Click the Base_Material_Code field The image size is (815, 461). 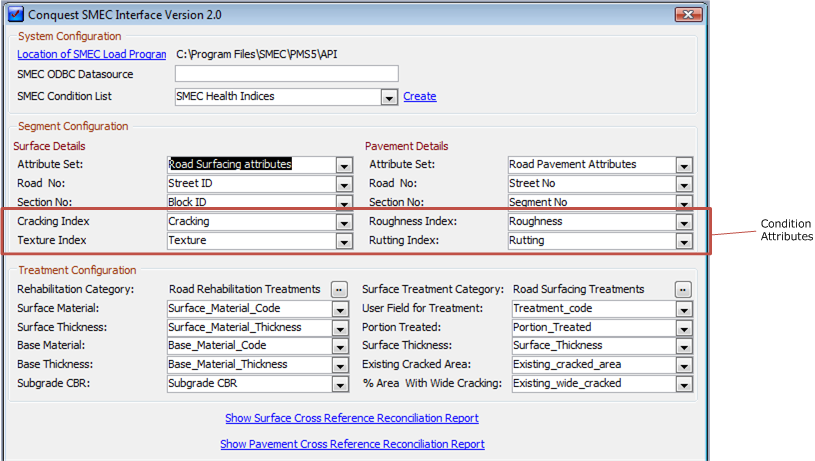click(x=249, y=346)
